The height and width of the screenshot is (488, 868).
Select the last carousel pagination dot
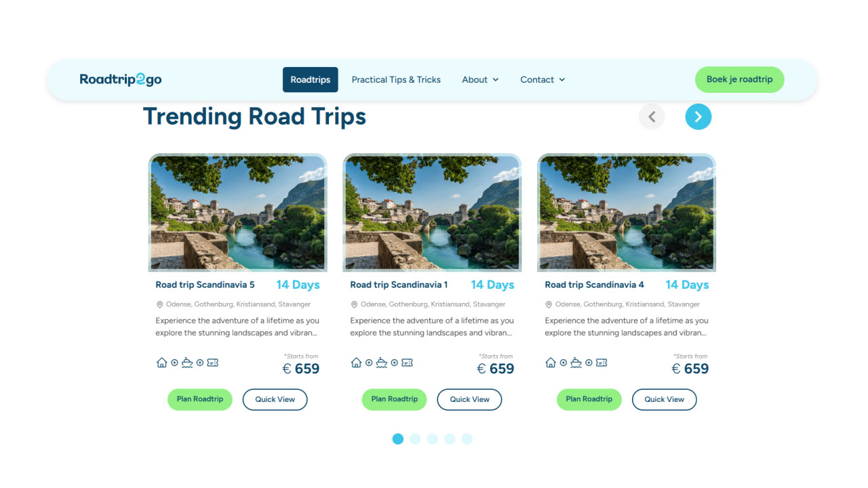point(467,439)
